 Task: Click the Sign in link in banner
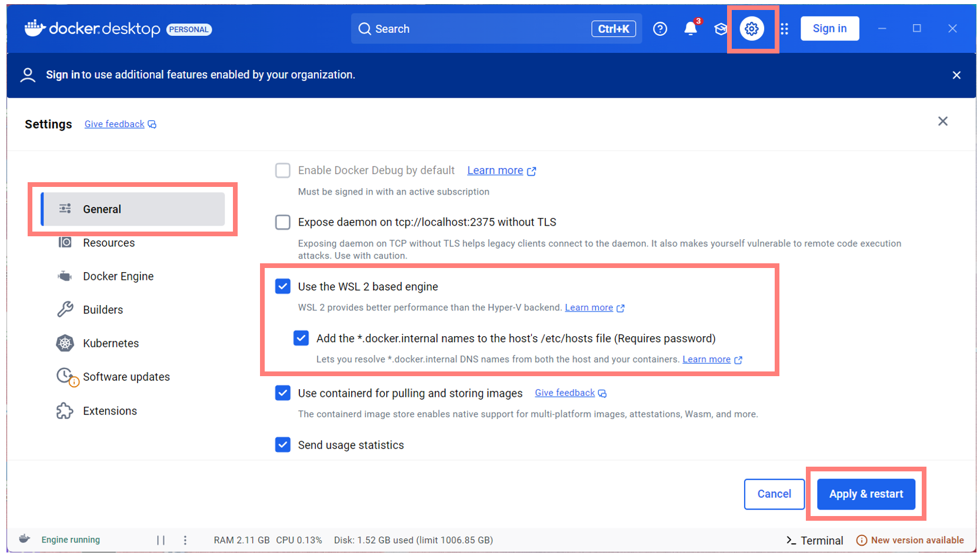click(63, 75)
